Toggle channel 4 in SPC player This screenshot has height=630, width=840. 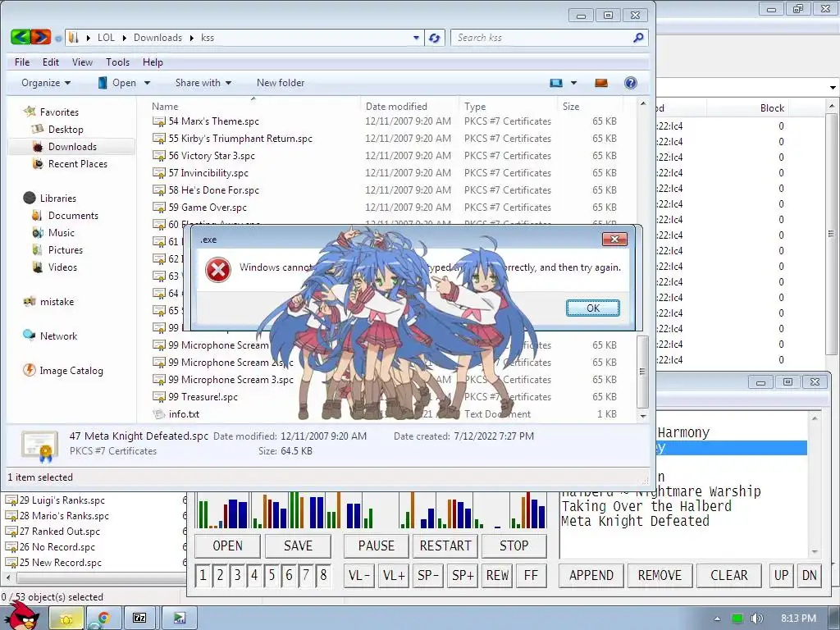(254, 575)
